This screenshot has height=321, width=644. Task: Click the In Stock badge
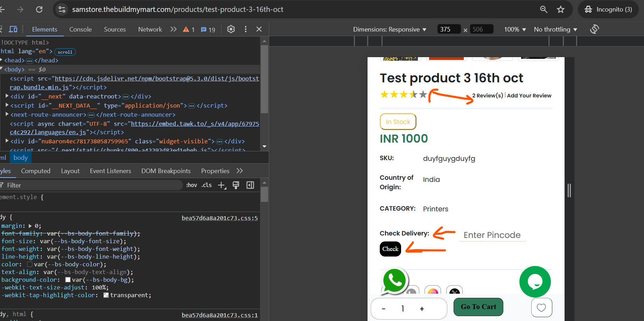tap(398, 122)
